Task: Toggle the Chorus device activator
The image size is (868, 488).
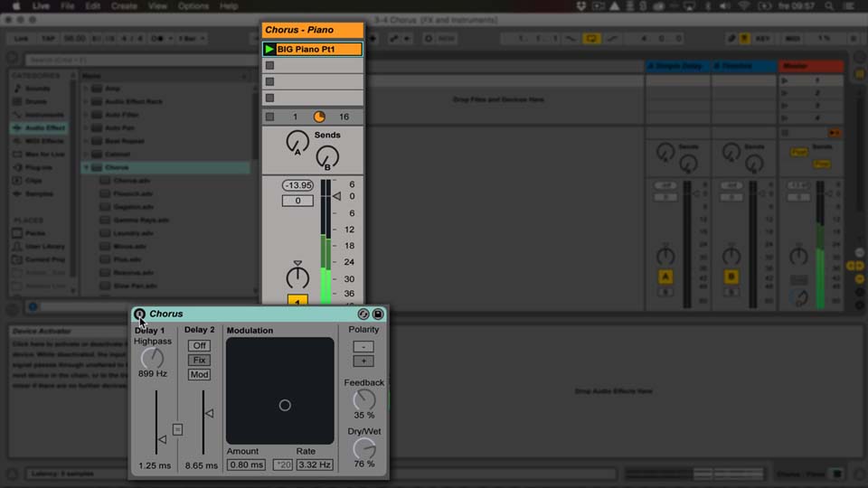Action: tap(139, 314)
